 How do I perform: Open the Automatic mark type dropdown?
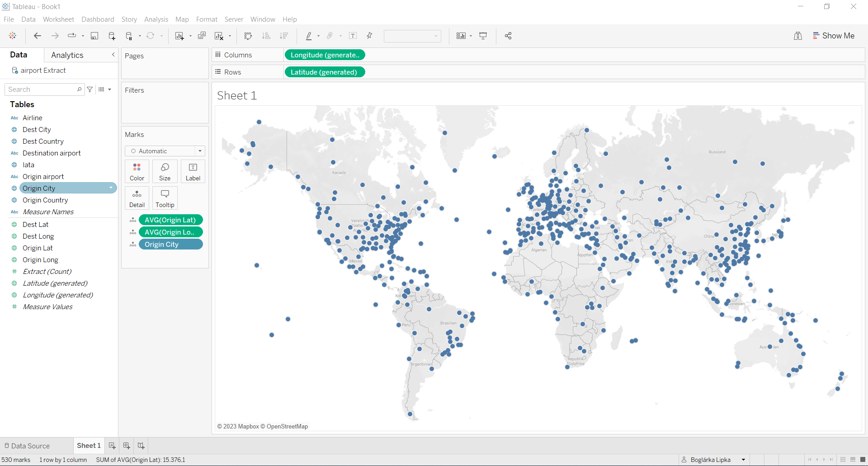coord(200,151)
